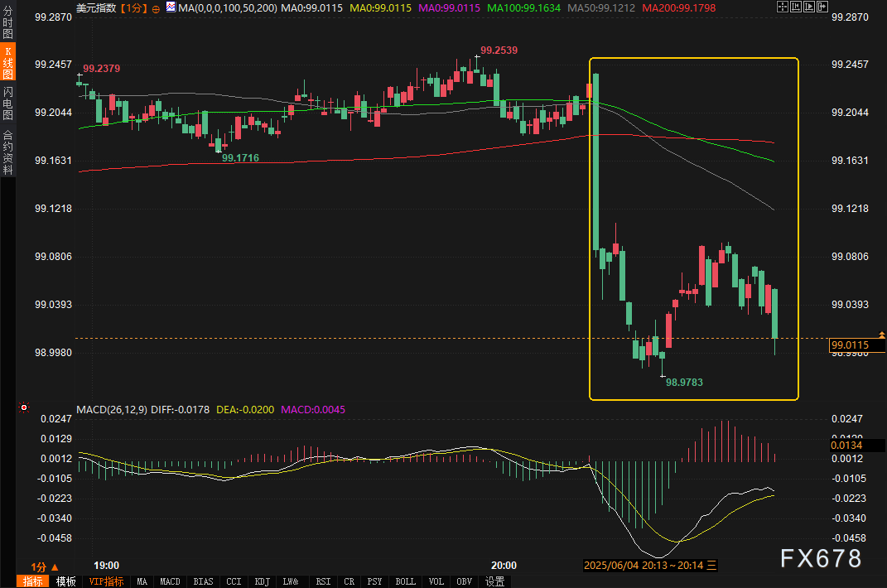Click the chart axis step-back icon
This screenshot has width=887, height=588.
click(796, 6)
